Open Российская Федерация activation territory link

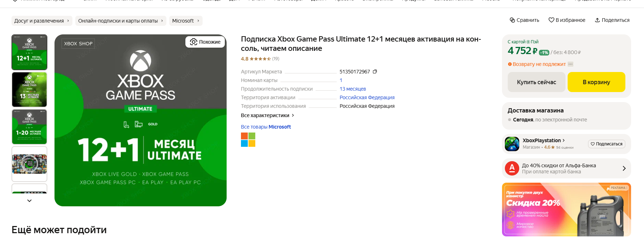367,97
